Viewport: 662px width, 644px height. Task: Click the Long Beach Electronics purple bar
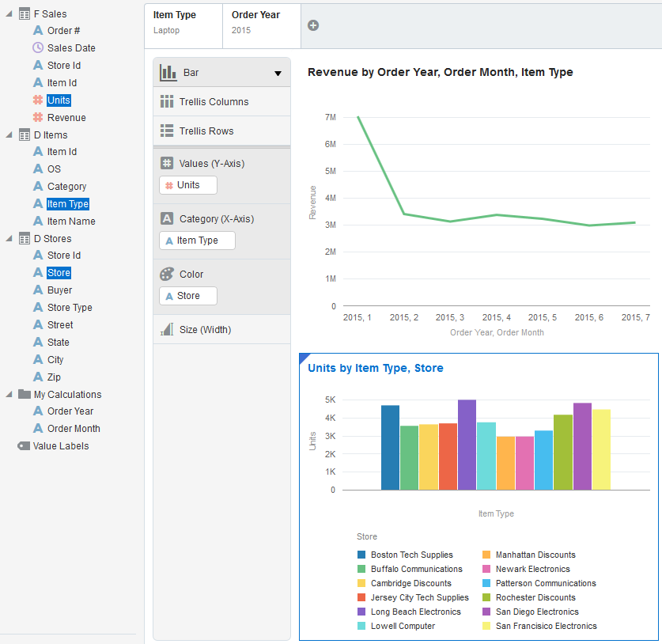[467, 445]
